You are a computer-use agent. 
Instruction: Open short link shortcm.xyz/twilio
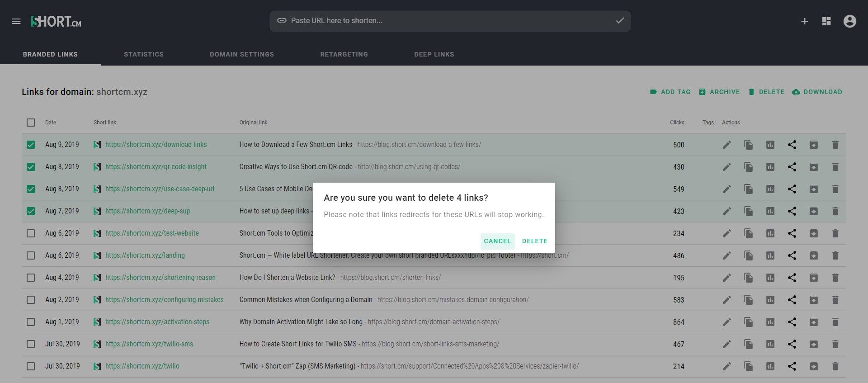(x=142, y=366)
